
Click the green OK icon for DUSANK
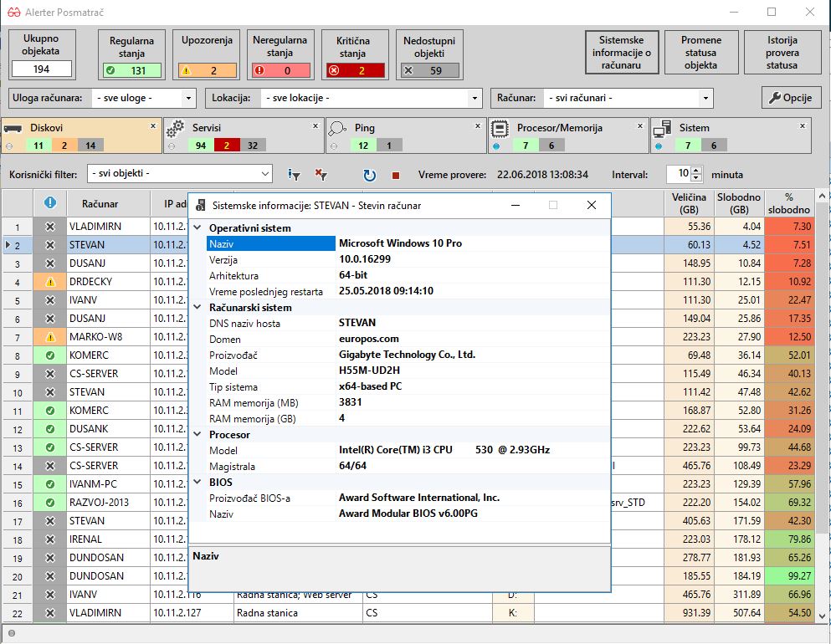tap(50, 429)
